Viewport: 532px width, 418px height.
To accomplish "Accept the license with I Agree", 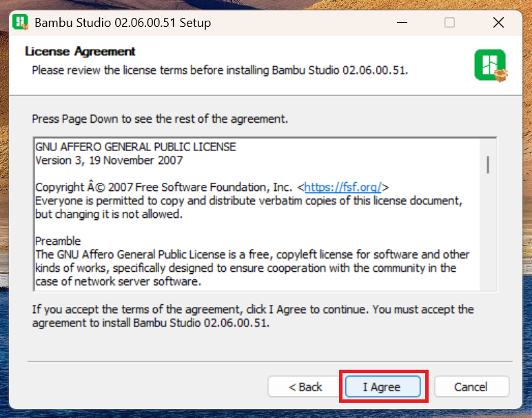I will click(x=382, y=387).
